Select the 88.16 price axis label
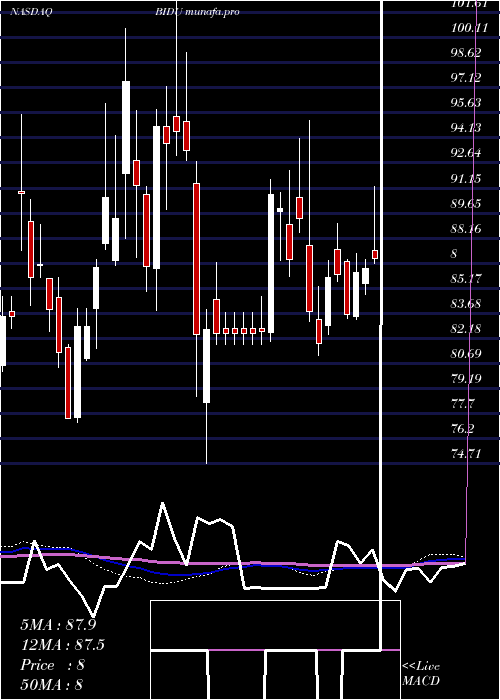This screenshot has width=500, height=700. pyautogui.click(x=466, y=229)
